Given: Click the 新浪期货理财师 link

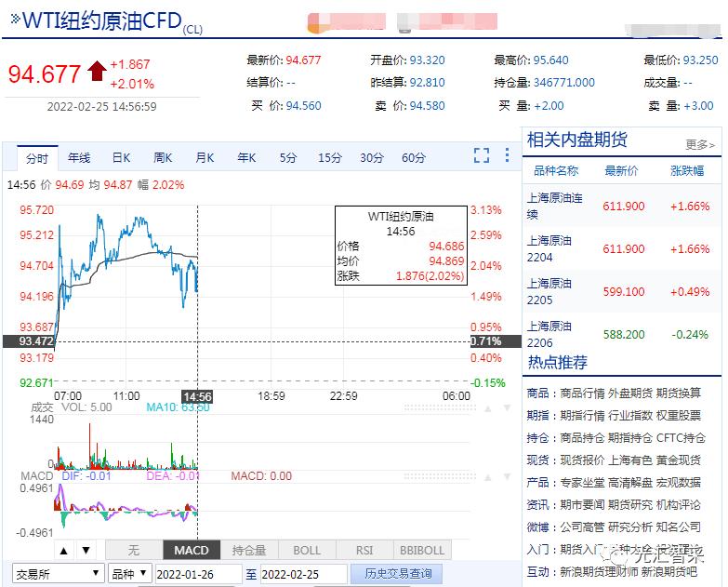Looking at the screenshot, I should 599,572.
